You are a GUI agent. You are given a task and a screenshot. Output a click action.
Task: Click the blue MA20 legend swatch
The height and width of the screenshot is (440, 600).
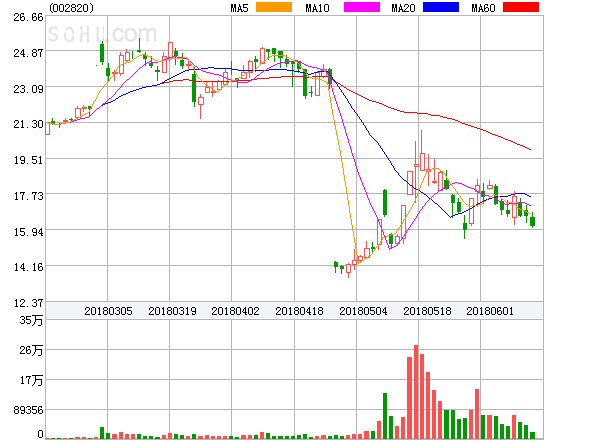coord(441,7)
